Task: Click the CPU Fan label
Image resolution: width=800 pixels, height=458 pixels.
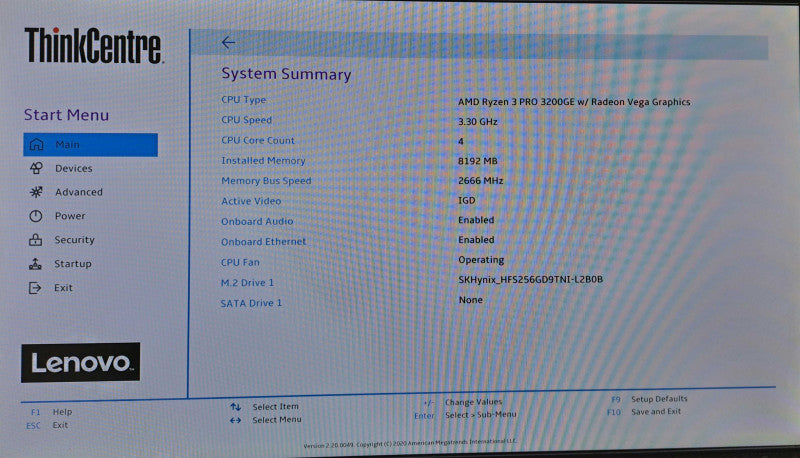Action: pos(240,262)
